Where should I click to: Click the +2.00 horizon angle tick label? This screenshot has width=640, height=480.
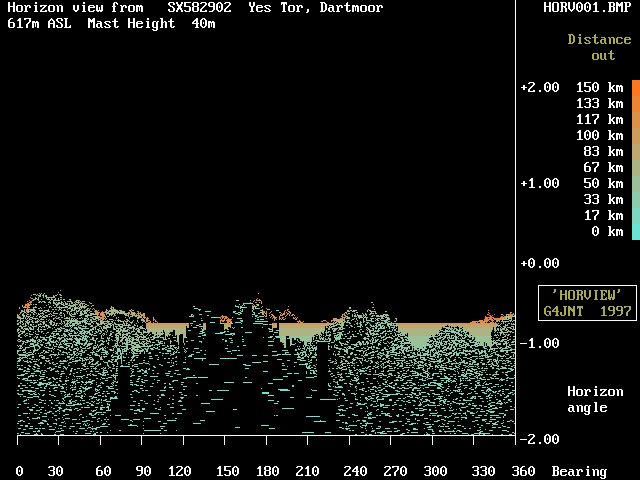539,88
